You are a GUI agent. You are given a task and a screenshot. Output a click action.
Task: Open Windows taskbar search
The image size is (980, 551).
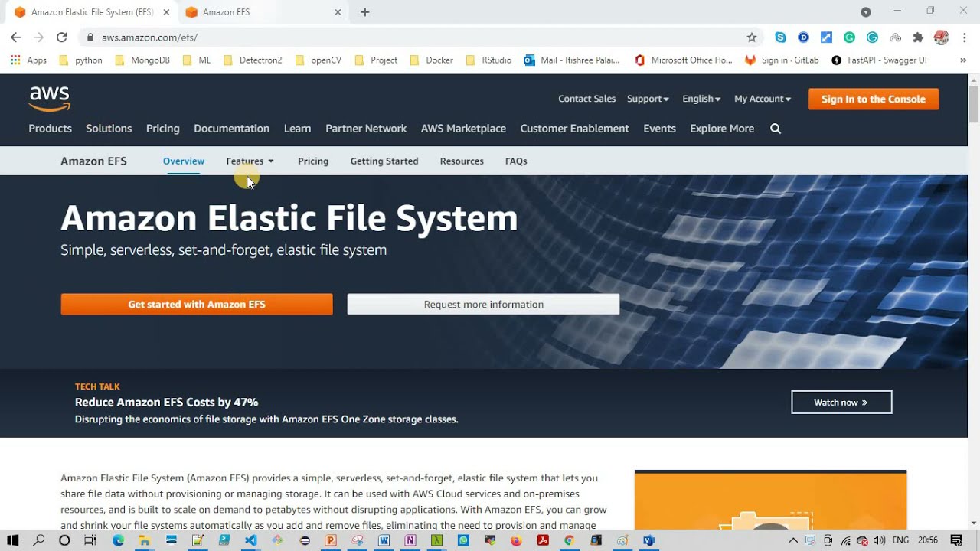(x=39, y=540)
